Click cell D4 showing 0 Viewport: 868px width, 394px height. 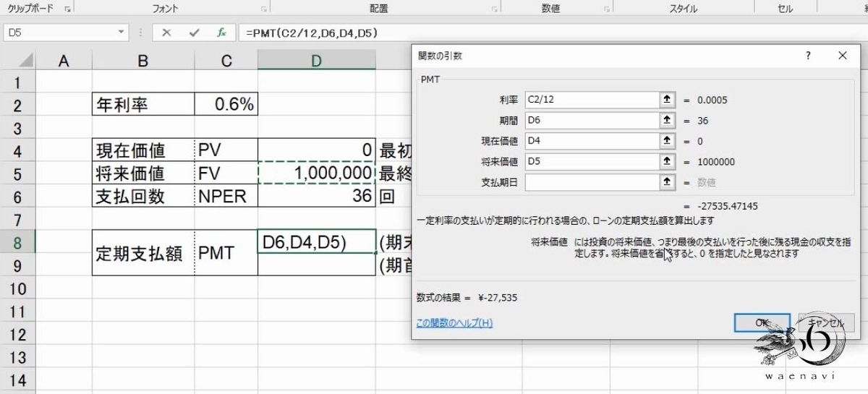pos(317,151)
